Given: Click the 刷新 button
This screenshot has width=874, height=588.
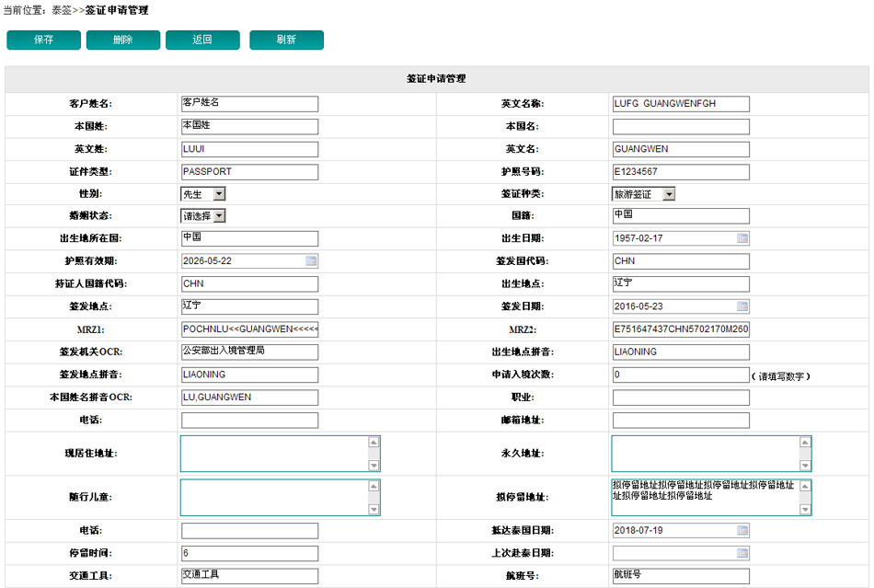Looking at the screenshot, I should point(286,40).
